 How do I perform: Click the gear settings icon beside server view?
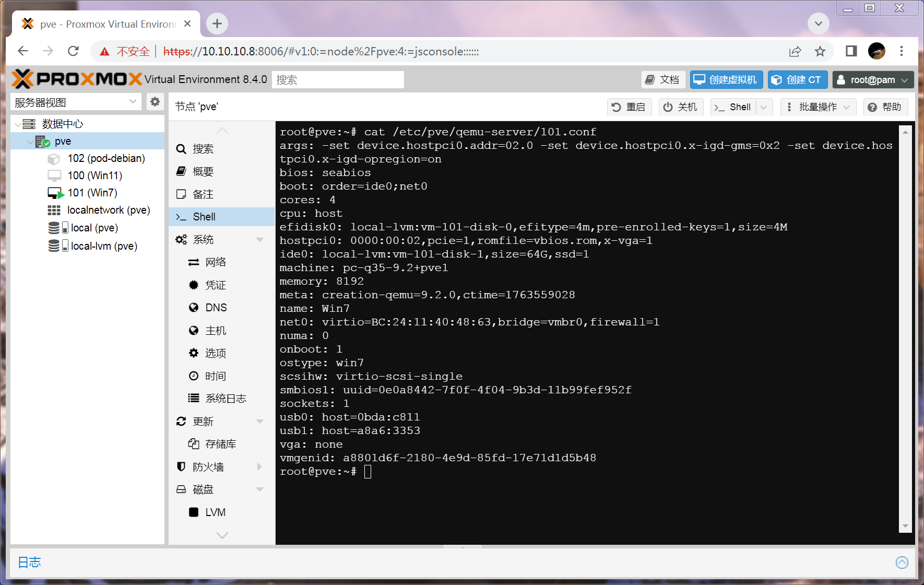click(155, 102)
